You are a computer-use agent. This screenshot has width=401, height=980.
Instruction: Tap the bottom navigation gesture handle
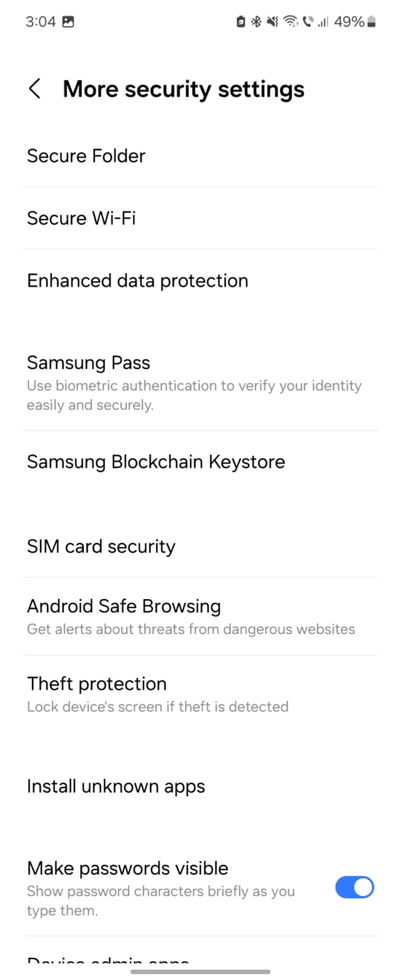pos(200,971)
